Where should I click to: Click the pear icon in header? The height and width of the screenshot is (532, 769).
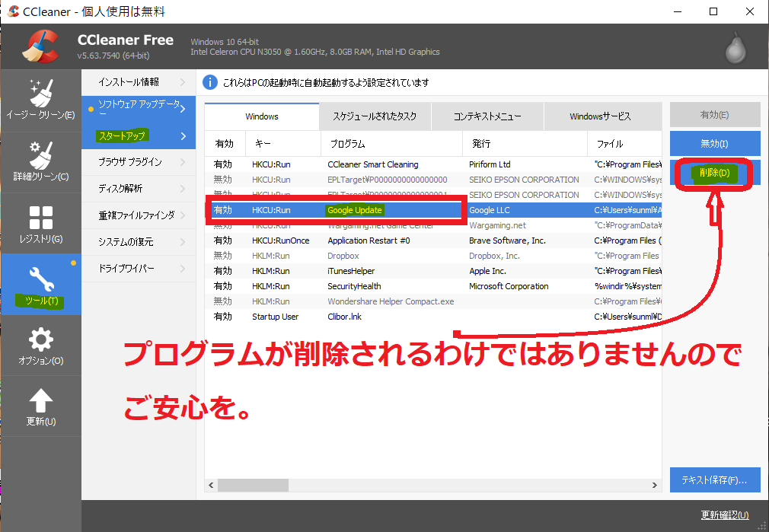(x=735, y=48)
